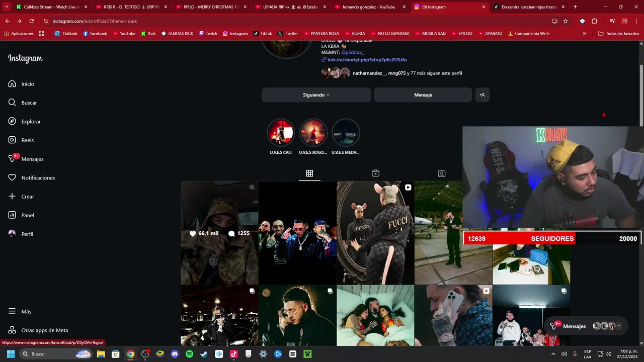
Task: Open Chrome tab search chevron
Action: click(x=7, y=7)
